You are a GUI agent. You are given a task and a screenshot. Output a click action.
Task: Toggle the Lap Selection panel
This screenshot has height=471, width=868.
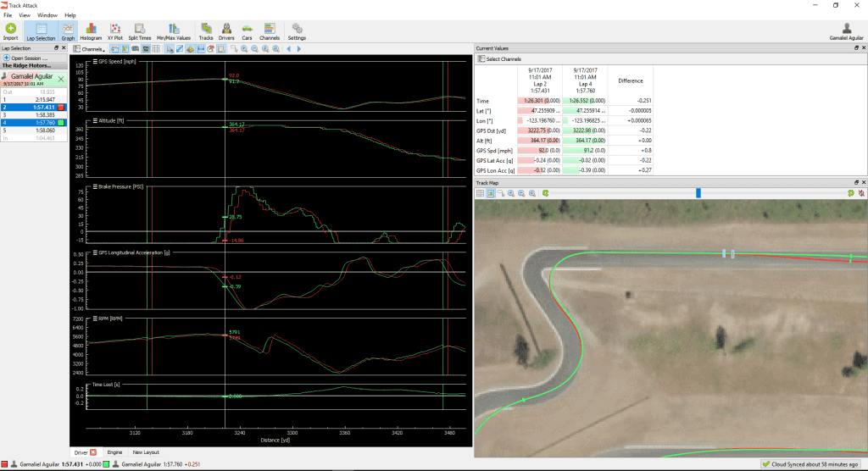pos(41,31)
